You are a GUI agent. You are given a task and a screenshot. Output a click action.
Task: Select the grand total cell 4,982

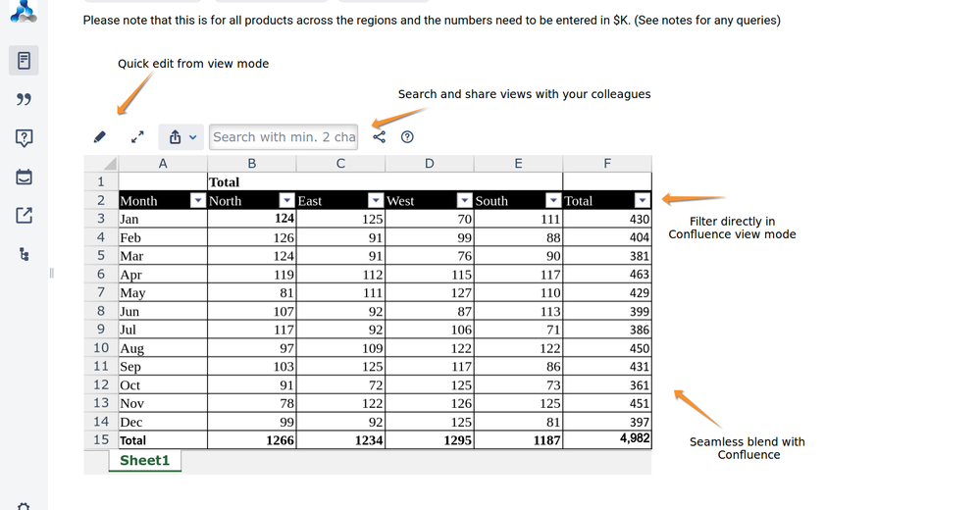pyautogui.click(x=607, y=439)
